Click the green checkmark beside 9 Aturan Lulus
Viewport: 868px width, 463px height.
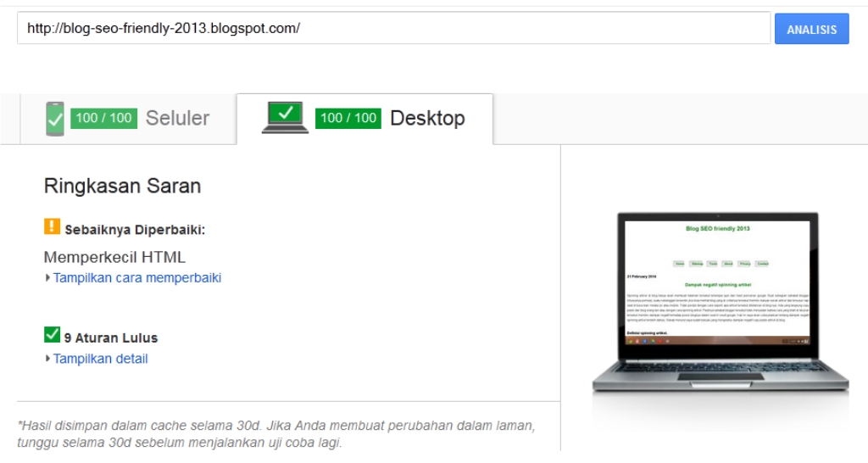click(x=52, y=334)
